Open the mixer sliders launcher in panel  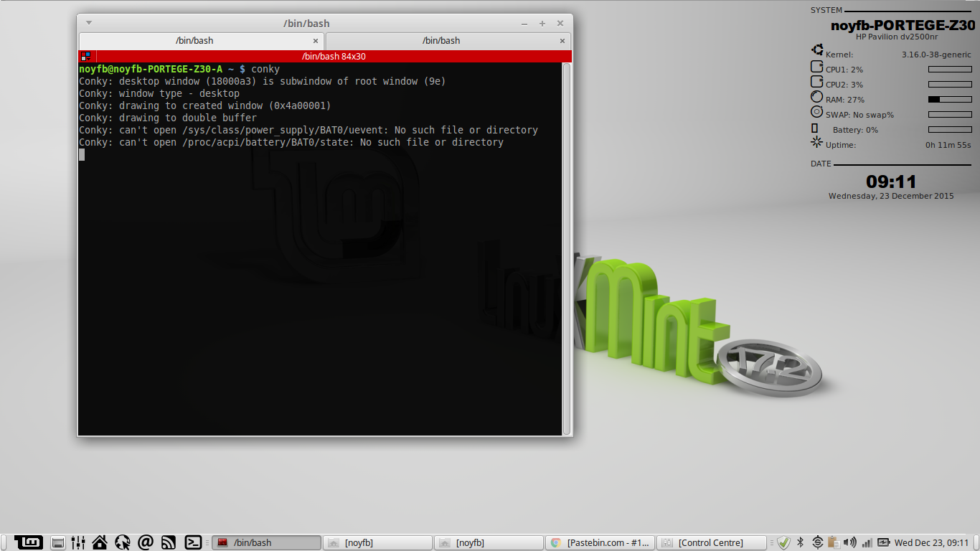click(x=79, y=542)
